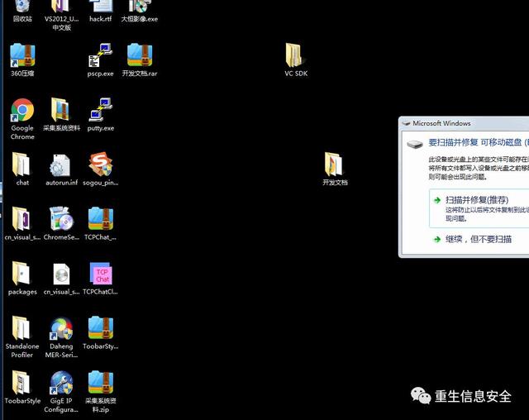This screenshot has width=529, height=420.
Task: Open the 采集系统资料.zip archive
Action: click(x=101, y=392)
